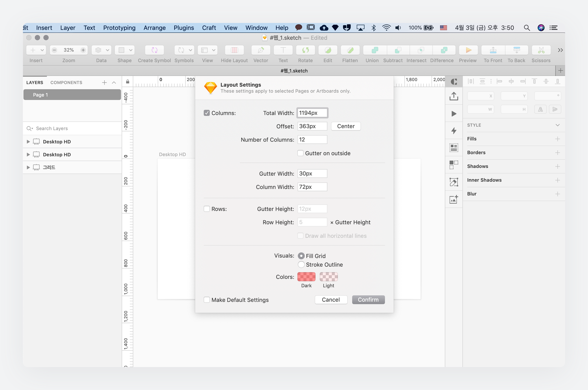Click the Union boolean operation icon

pyautogui.click(x=374, y=50)
